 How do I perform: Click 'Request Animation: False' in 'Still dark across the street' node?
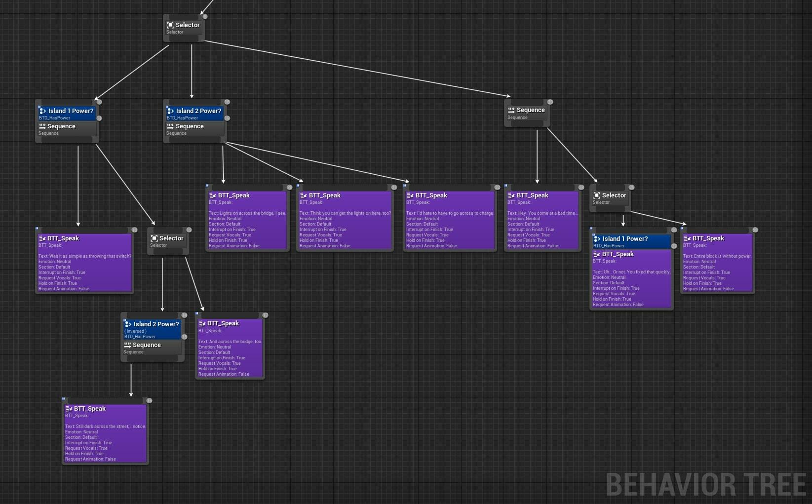(x=90, y=459)
